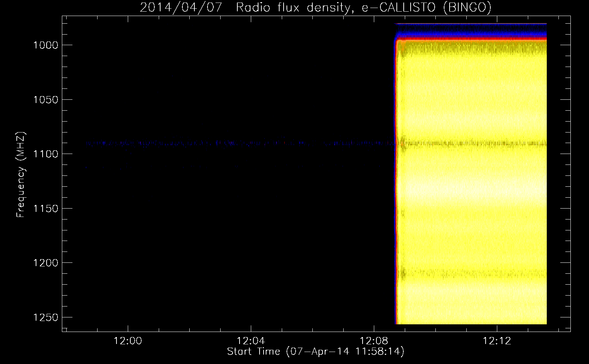Click the plot title 'Radio flux density, e-CALLISTO (BINGO)'

tap(364, 8)
